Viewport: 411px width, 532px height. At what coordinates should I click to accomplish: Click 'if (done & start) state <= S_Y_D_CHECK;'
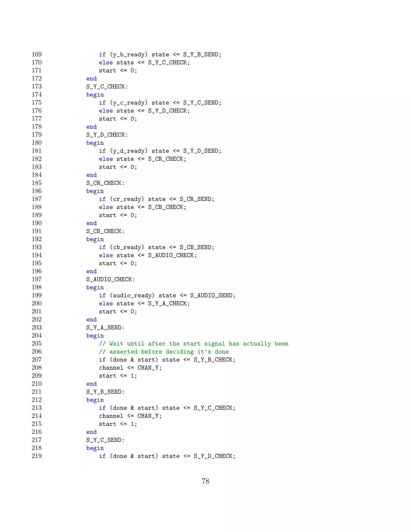coord(167,456)
